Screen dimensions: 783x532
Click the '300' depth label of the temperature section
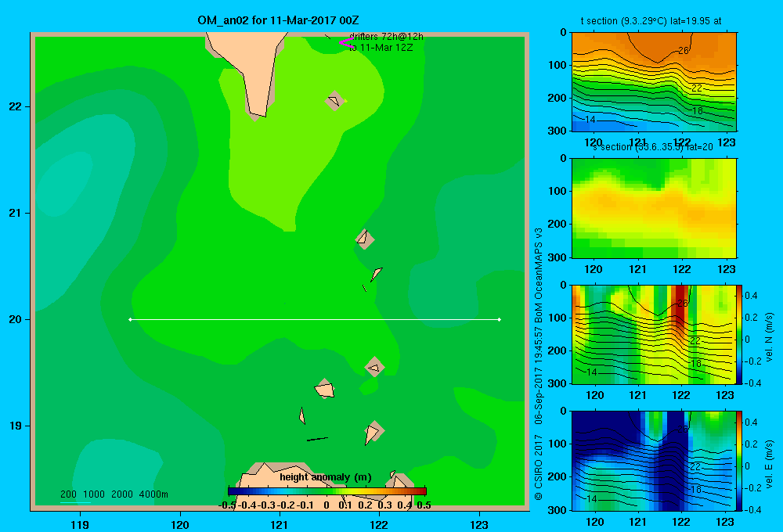[x=557, y=131]
